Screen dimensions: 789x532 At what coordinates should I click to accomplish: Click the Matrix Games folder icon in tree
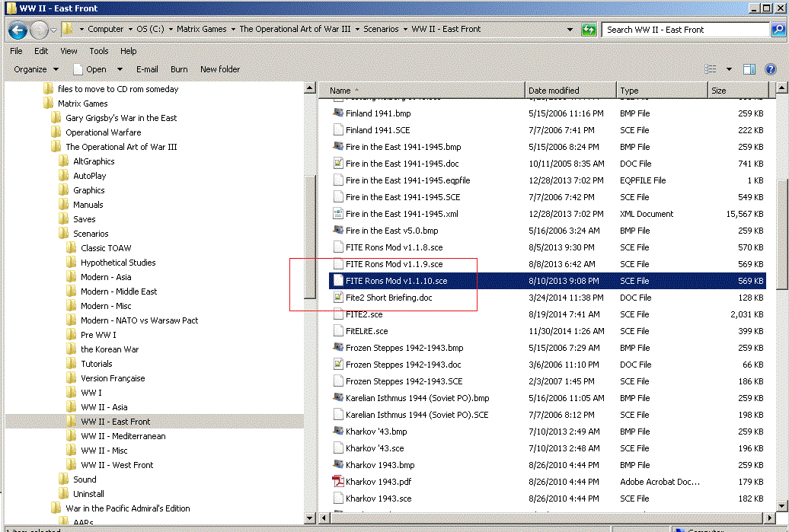(48, 103)
